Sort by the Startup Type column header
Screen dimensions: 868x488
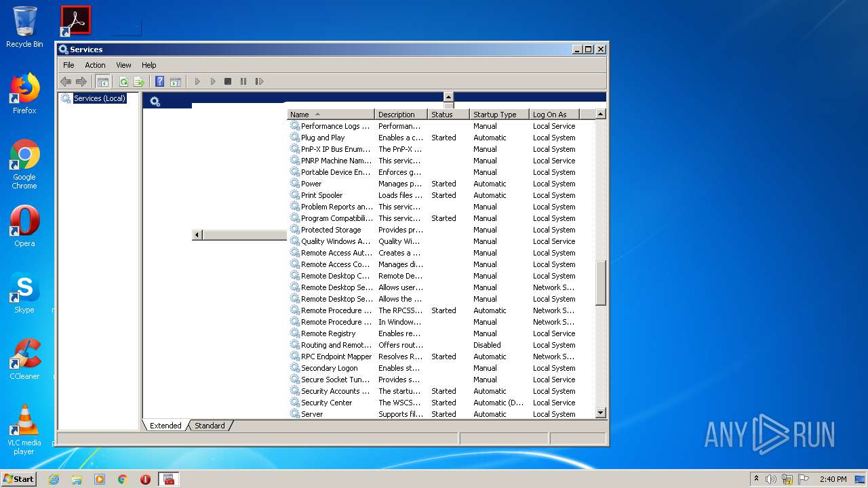pos(499,115)
